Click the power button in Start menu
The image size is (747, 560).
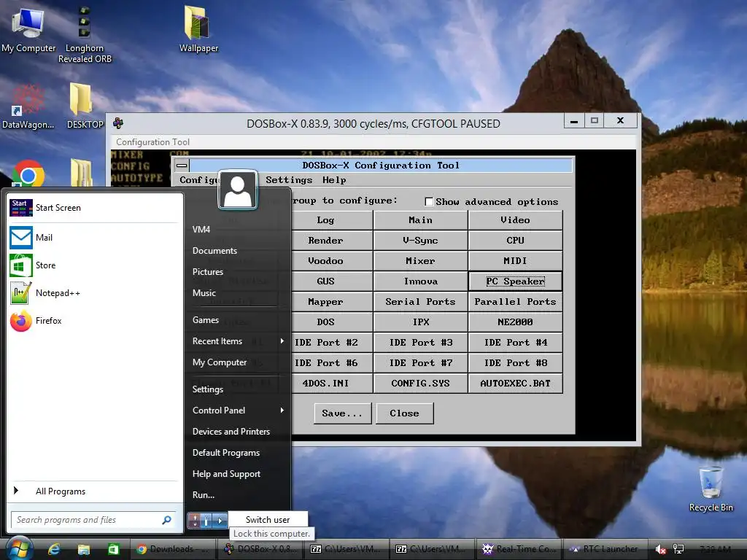point(194,521)
